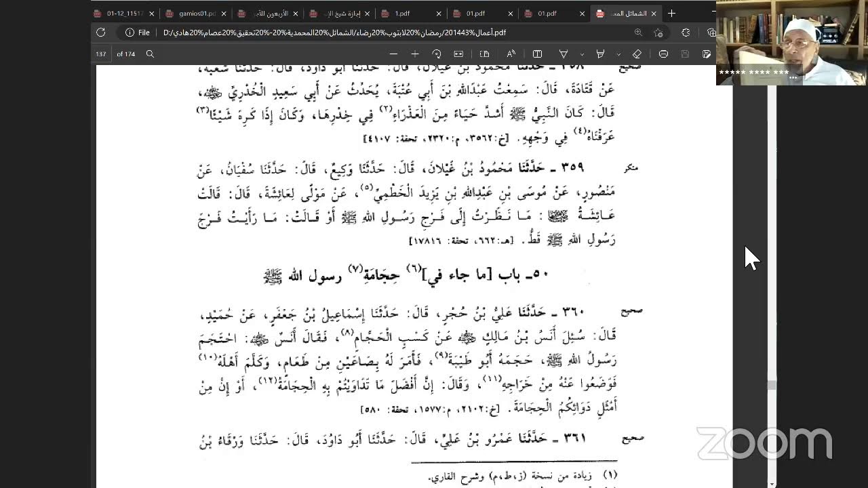The image size is (868, 488).
Task: Click hadith number ٣٥٩ in the document
Action: click(x=573, y=167)
